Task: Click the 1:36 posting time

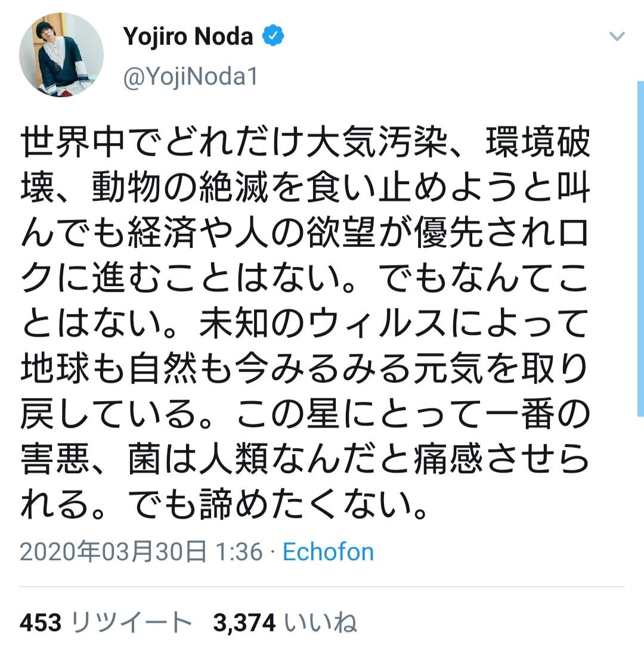Action: [239, 552]
